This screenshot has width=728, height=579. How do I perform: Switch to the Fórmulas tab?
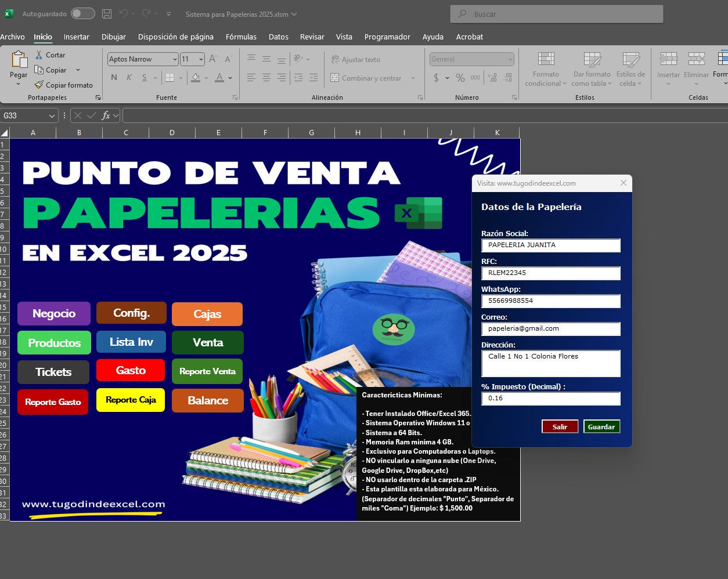241,37
